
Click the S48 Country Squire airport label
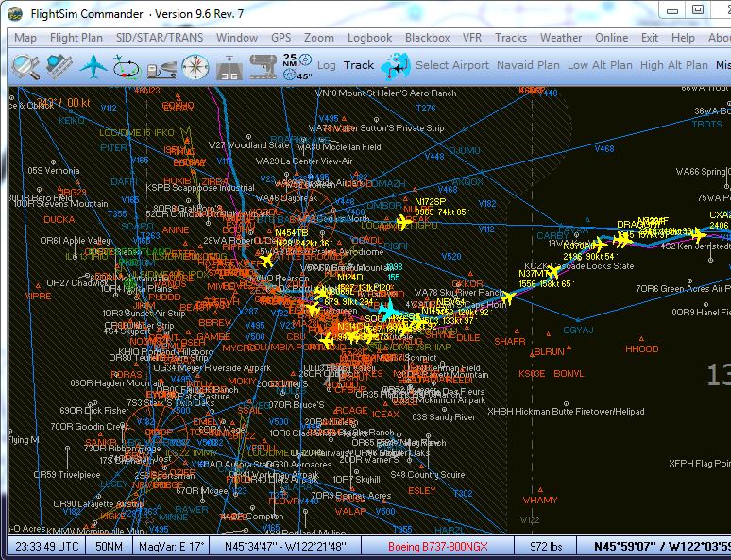[428, 475]
